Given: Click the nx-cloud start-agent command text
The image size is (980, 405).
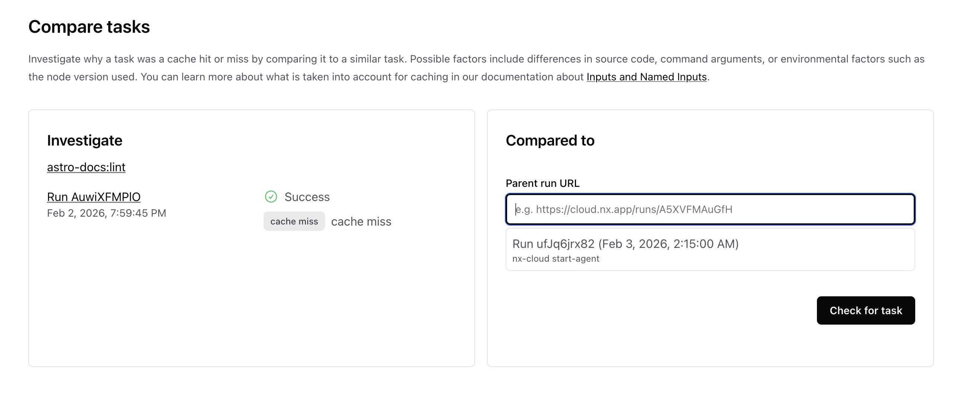Looking at the screenshot, I should pos(556,258).
